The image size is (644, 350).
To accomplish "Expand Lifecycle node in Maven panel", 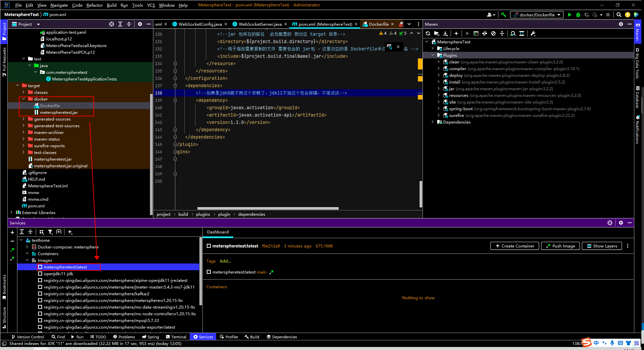I will tap(433, 48).
